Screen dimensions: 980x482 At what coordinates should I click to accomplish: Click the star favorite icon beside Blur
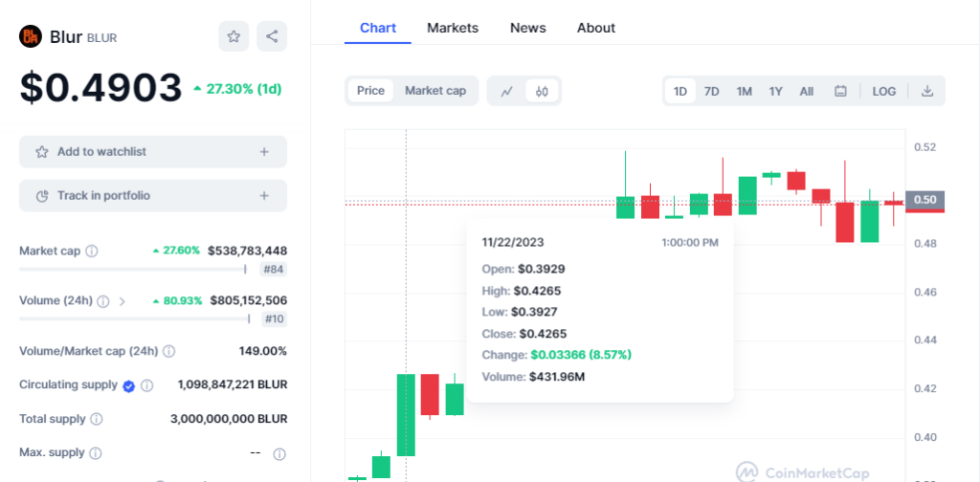[234, 37]
